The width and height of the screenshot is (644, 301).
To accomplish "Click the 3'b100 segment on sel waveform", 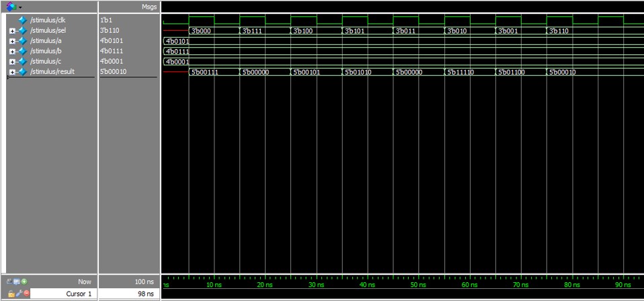I will 316,31.
